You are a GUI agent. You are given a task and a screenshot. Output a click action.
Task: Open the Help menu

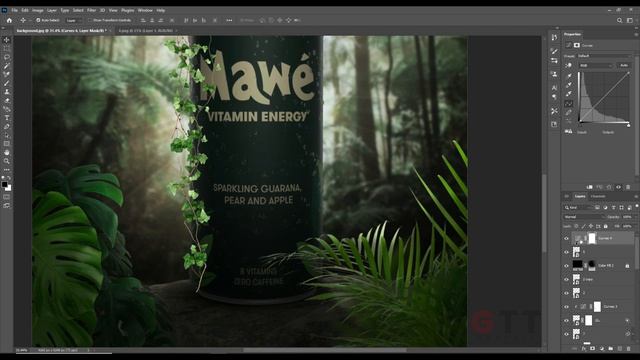(161, 10)
